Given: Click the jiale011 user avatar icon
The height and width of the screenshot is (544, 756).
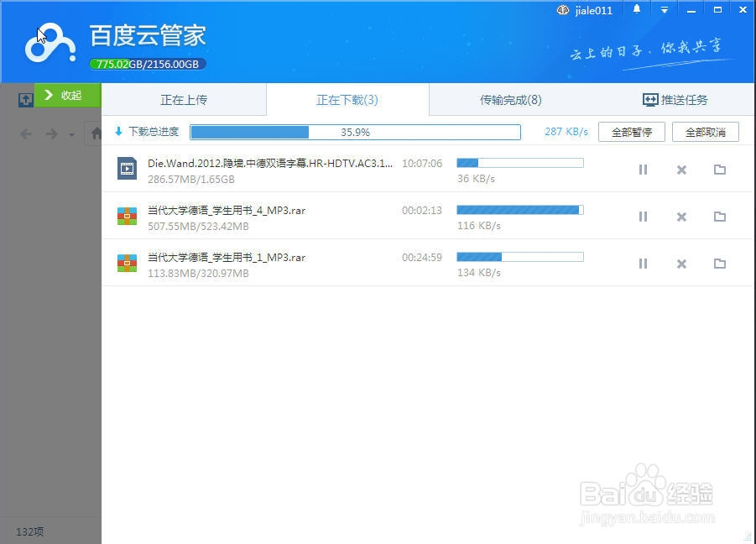Looking at the screenshot, I should [563, 10].
